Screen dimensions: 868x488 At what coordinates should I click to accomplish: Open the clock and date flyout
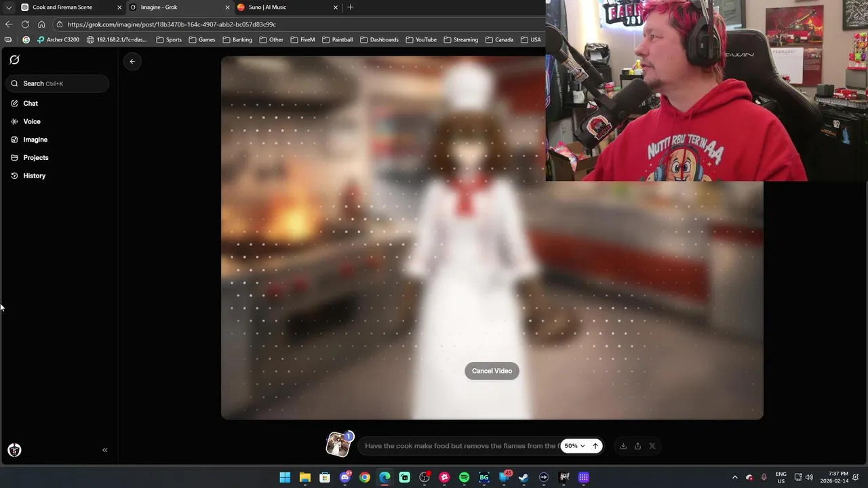(x=834, y=477)
